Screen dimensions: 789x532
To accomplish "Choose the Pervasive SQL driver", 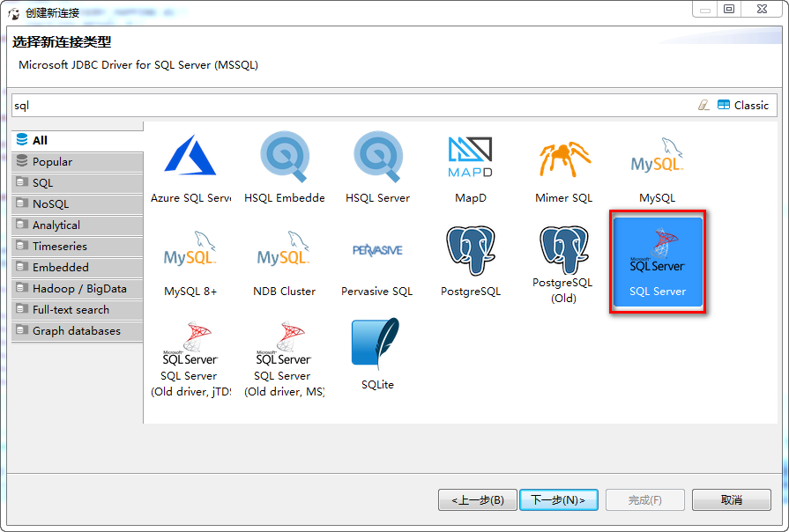I will (378, 262).
